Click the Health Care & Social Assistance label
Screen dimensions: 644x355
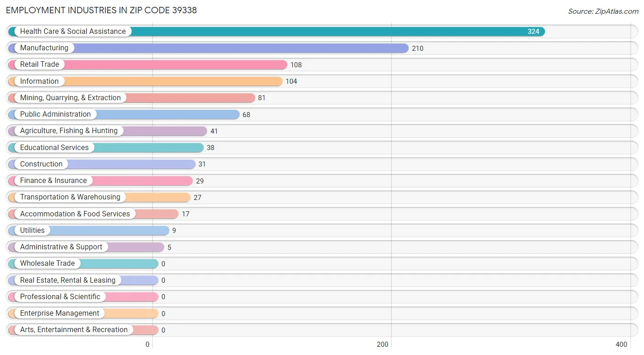tap(73, 32)
